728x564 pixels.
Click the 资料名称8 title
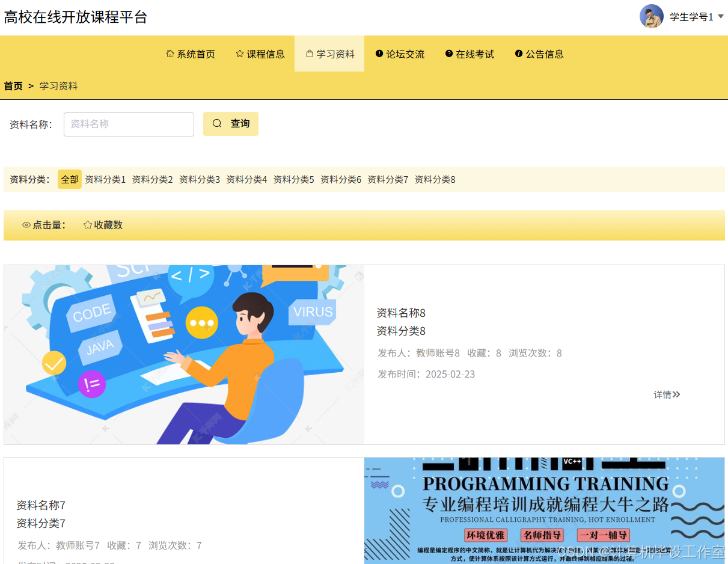(401, 313)
